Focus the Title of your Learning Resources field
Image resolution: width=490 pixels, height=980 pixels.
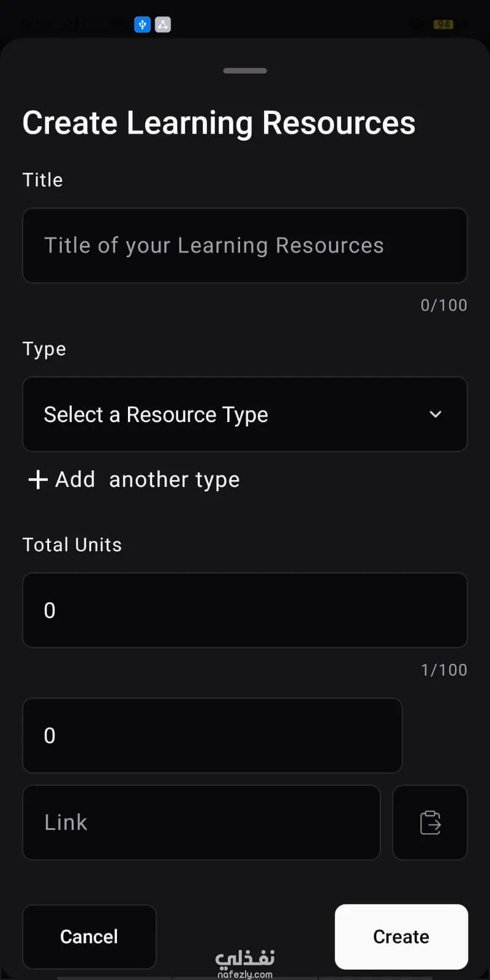click(245, 246)
